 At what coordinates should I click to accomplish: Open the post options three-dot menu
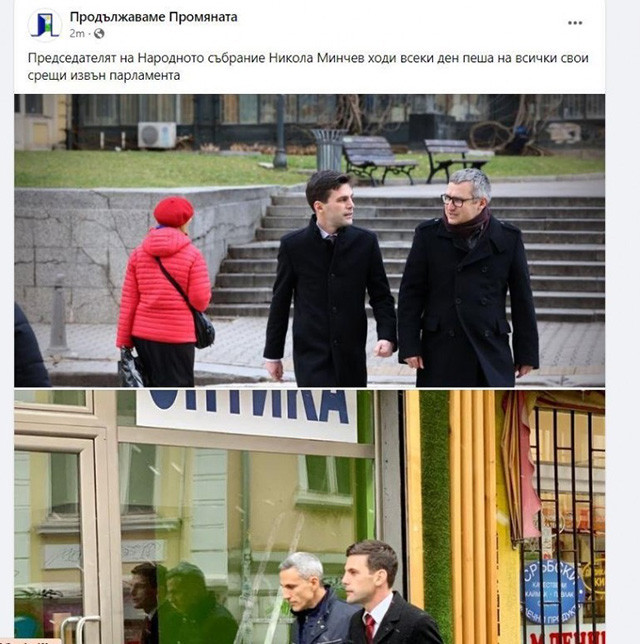coord(575,23)
